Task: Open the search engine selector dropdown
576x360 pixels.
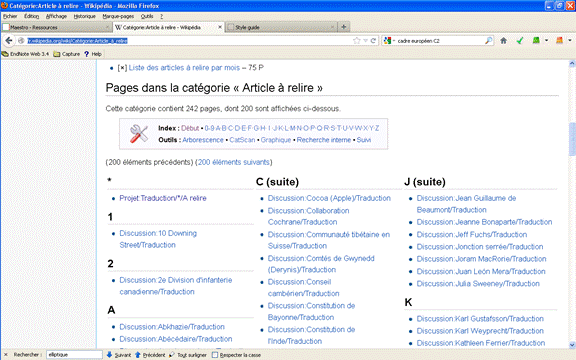Action: pyautogui.click(x=389, y=41)
